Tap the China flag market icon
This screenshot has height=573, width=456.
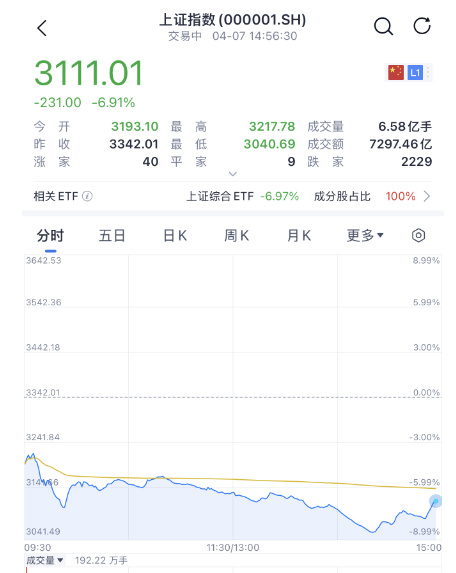tap(396, 72)
